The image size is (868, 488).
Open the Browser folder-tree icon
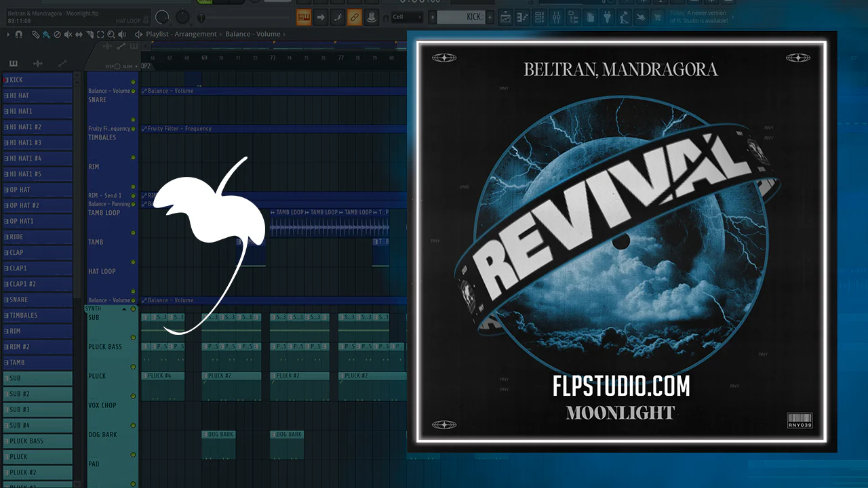click(x=573, y=17)
